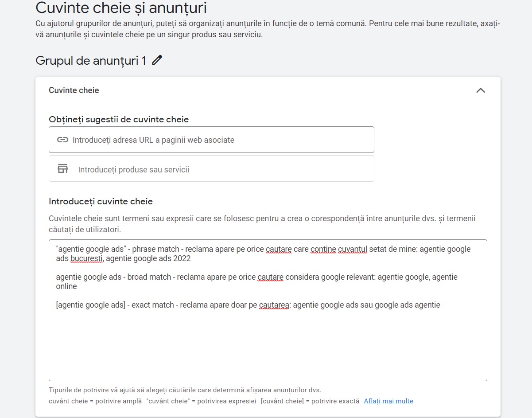Click the 'Cuvinte cheie' panel header title
This screenshot has height=418, width=532.
pos(74,90)
